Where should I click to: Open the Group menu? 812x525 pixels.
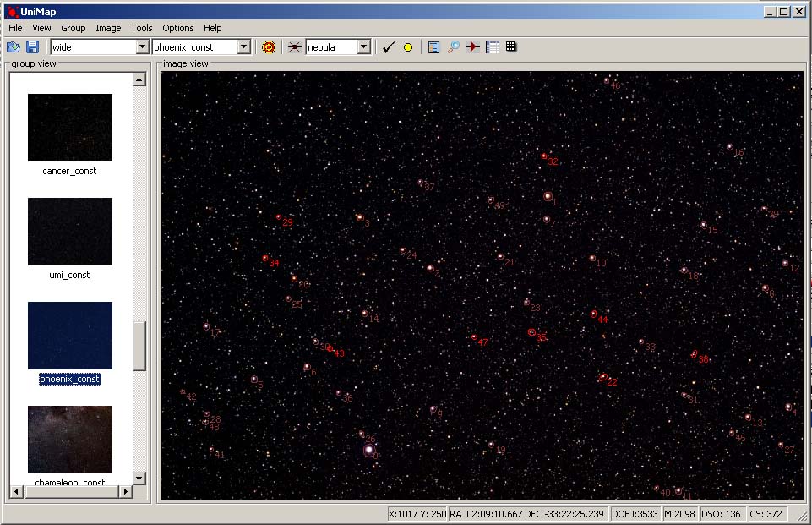coord(73,28)
